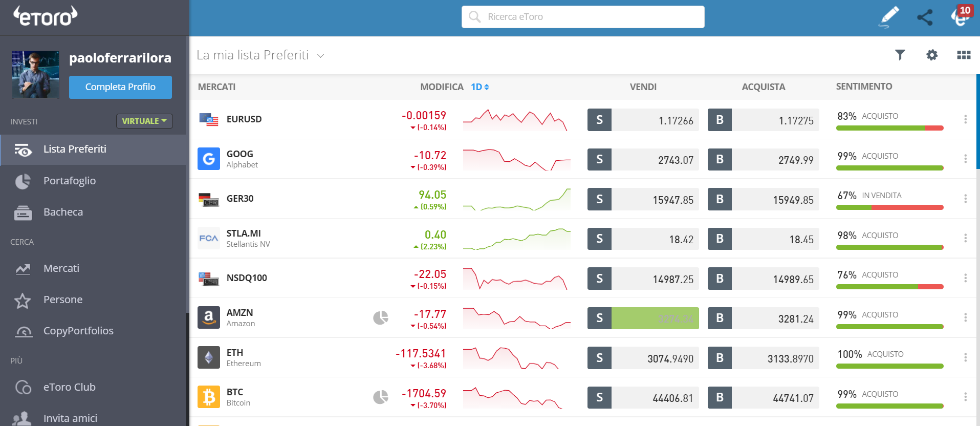
Task: Click the paoloferrarilora username
Action: pyautogui.click(x=120, y=58)
